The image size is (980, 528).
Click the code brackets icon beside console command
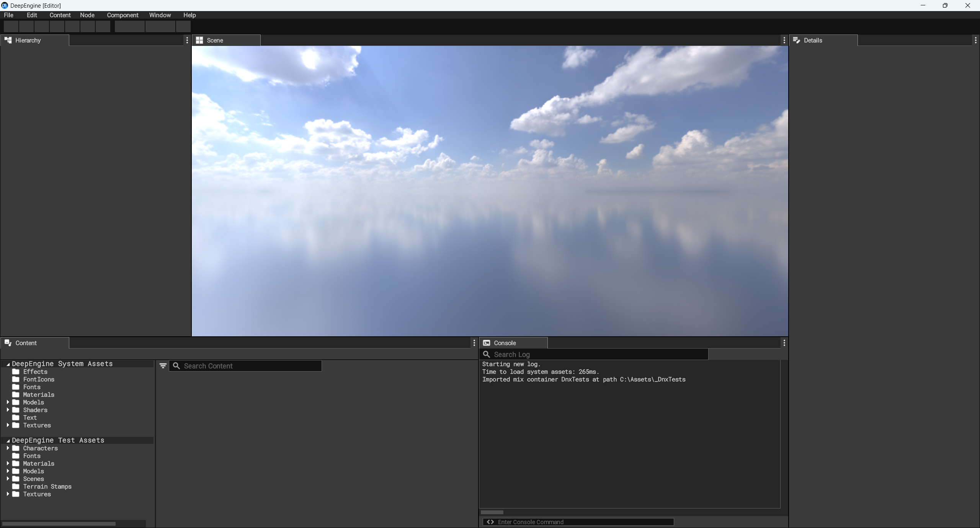click(490, 522)
